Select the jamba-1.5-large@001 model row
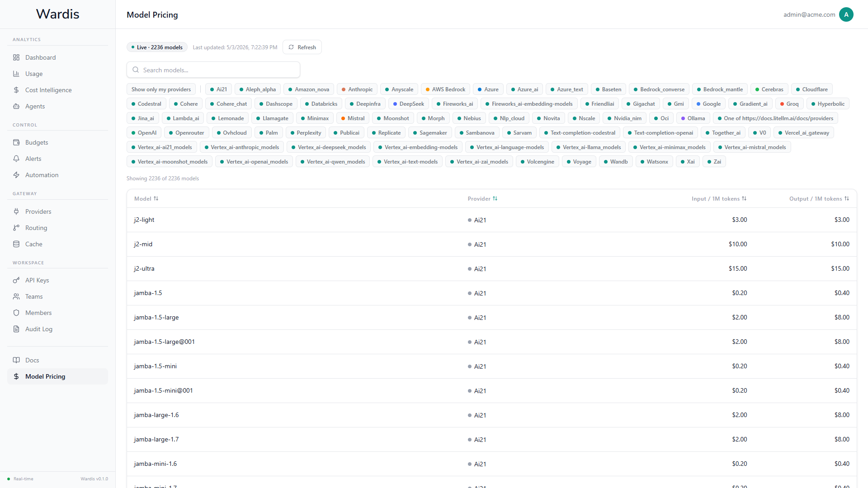 click(x=491, y=342)
